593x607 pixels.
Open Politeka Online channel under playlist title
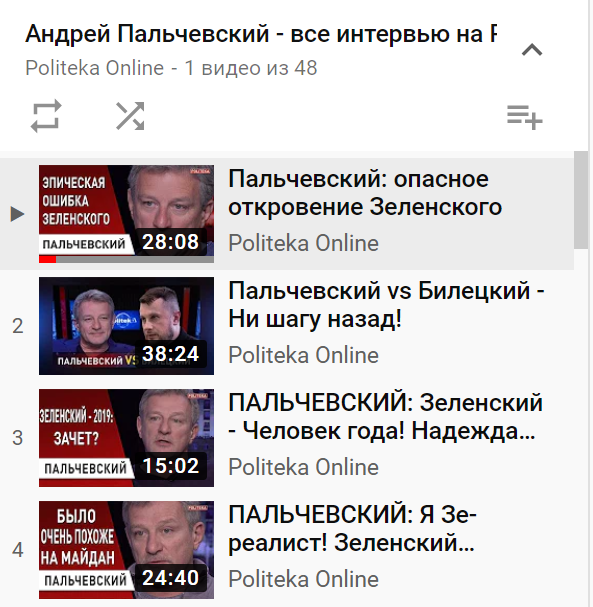(x=94, y=68)
